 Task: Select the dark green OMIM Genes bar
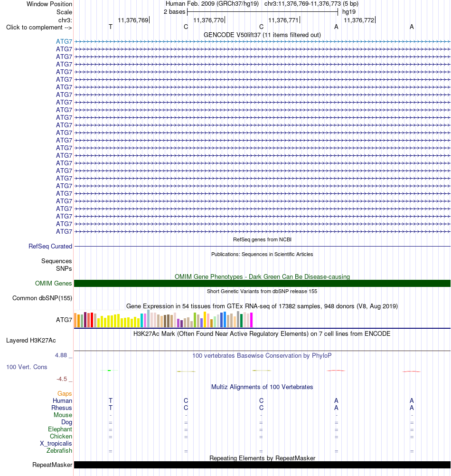(x=262, y=283)
